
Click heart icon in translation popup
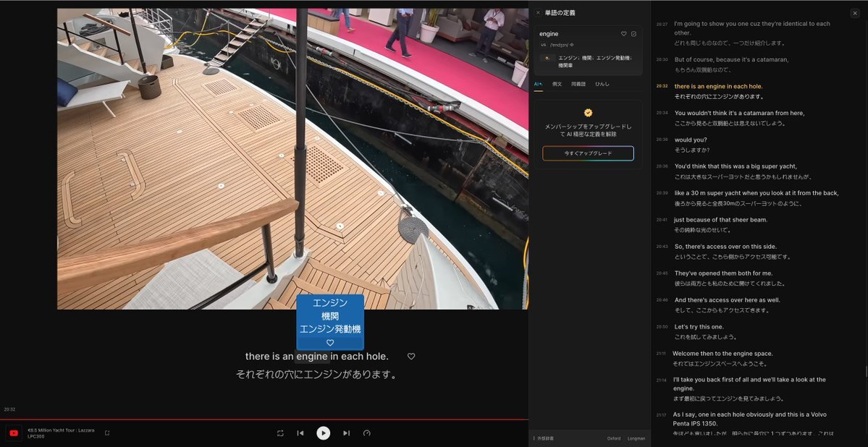pyautogui.click(x=330, y=342)
